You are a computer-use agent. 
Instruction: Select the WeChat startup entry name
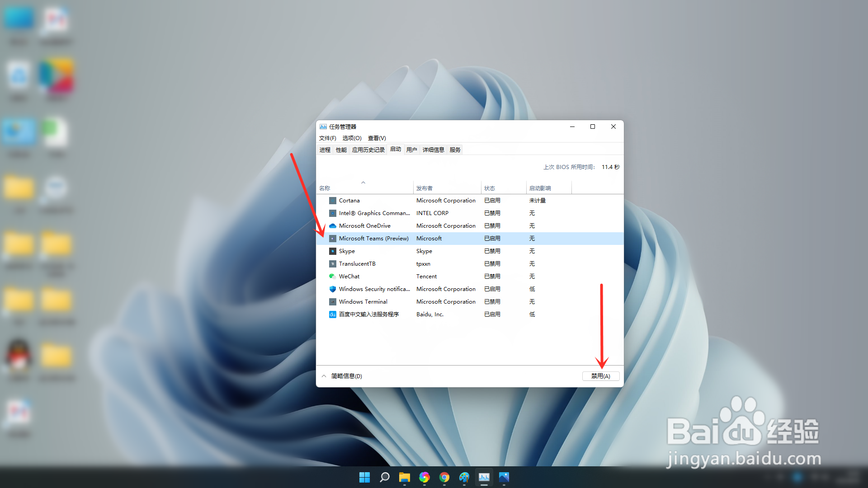pos(349,277)
